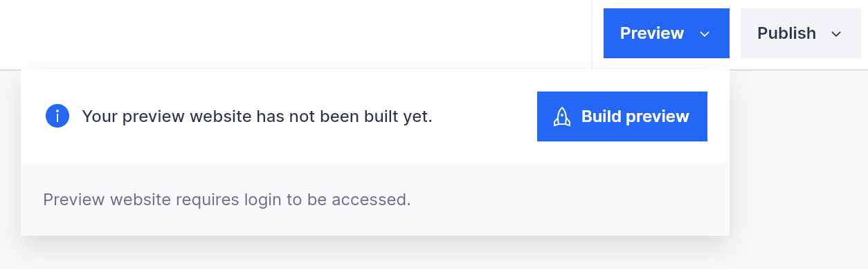Click the rocket icon in Build preview
This screenshot has width=868, height=269.
tap(562, 116)
